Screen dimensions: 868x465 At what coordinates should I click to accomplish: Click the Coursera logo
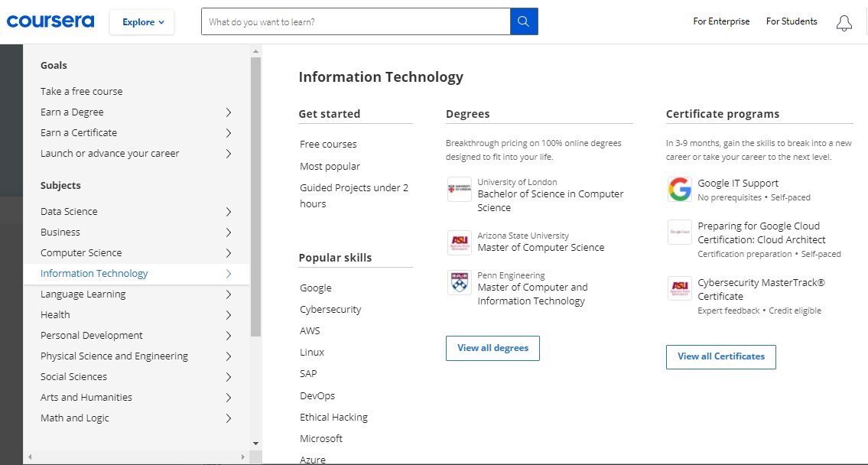pyautogui.click(x=50, y=21)
